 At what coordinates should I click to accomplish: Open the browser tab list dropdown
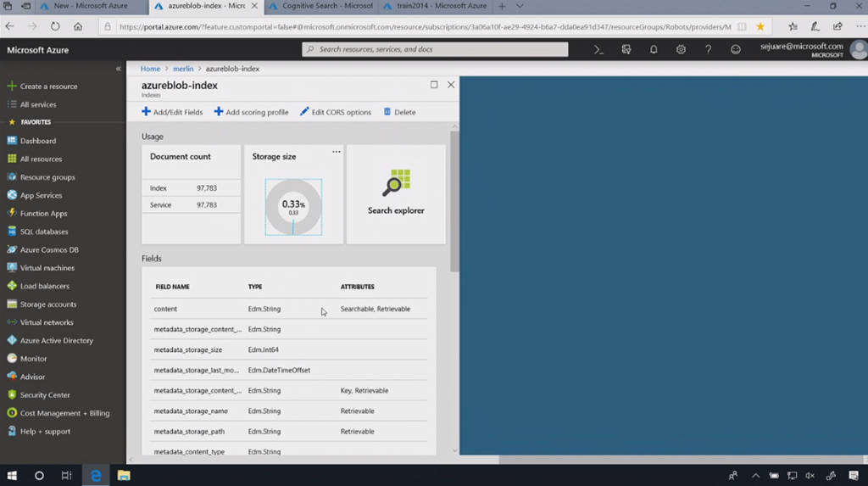[x=520, y=6]
